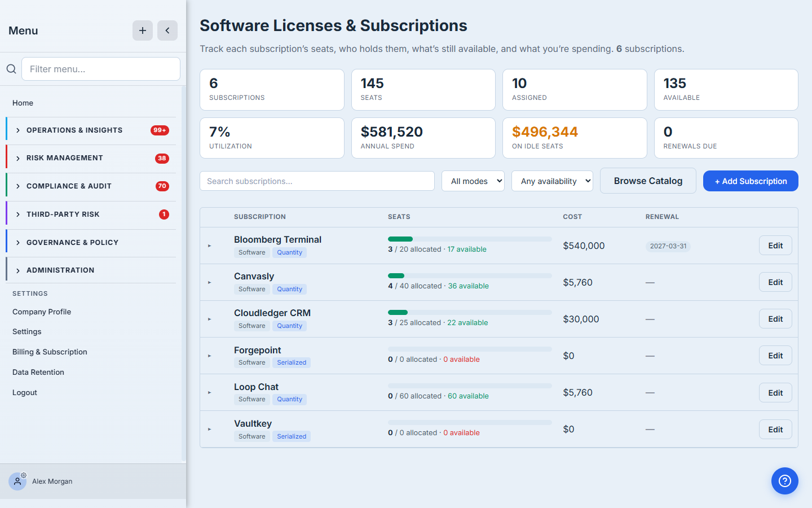Image resolution: width=812 pixels, height=508 pixels.
Task: Click the Bloomberg Terminal seat usage bar
Action: (470, 239)
